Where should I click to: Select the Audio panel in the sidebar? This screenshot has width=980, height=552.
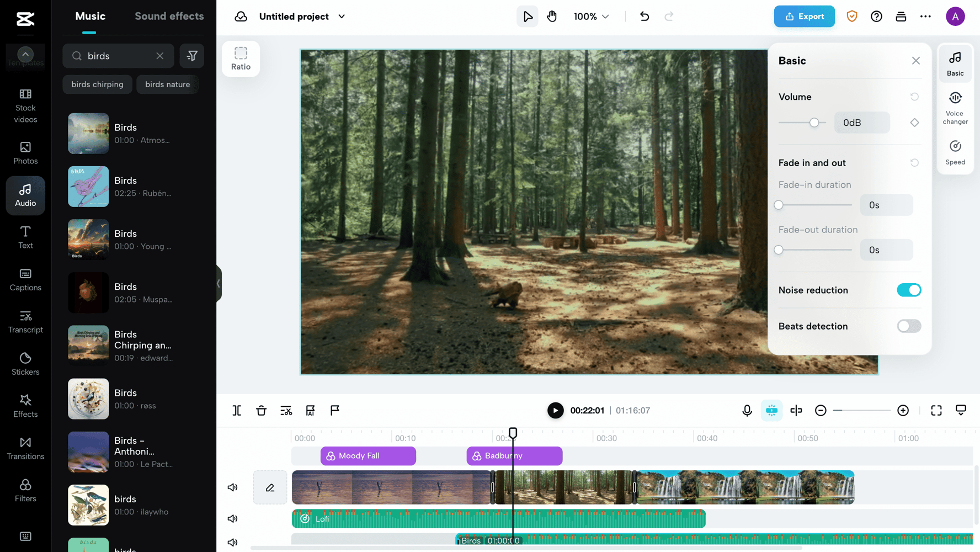point(25,195)
